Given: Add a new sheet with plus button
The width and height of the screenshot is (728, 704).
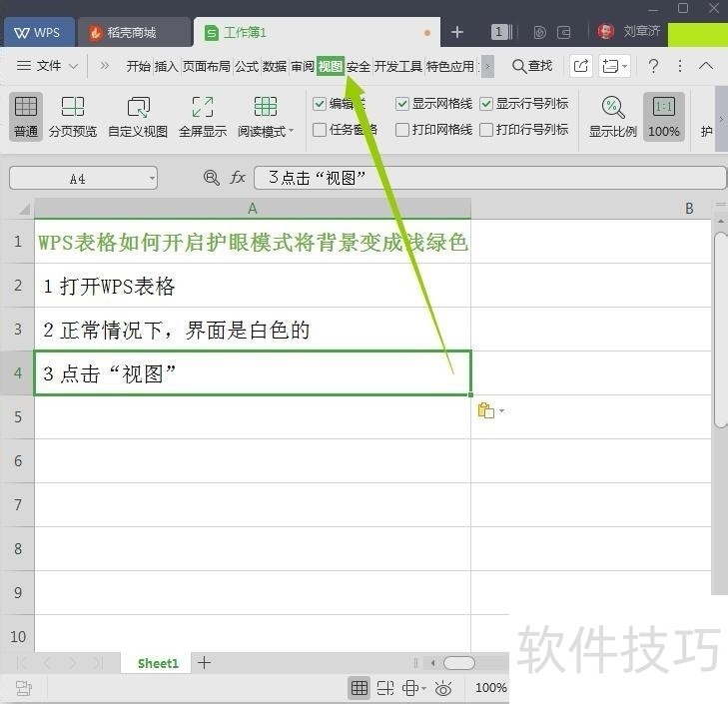Looking at the screenshot, I should 204,663.
